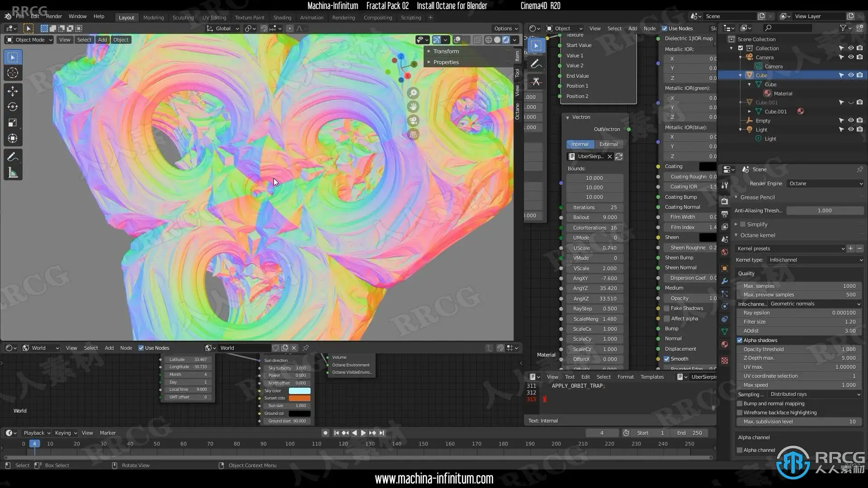The width and height of the screenshot is (868, 488).
Task: Choose the Measure ruler tool
Action: [13, 173]
